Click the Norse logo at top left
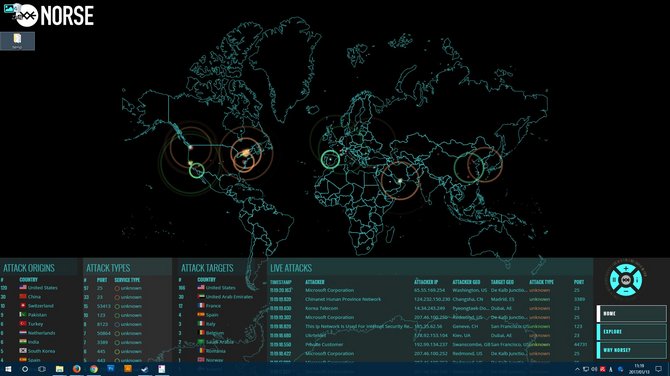This screenshot has height=376, width=670. click(55, 15)
